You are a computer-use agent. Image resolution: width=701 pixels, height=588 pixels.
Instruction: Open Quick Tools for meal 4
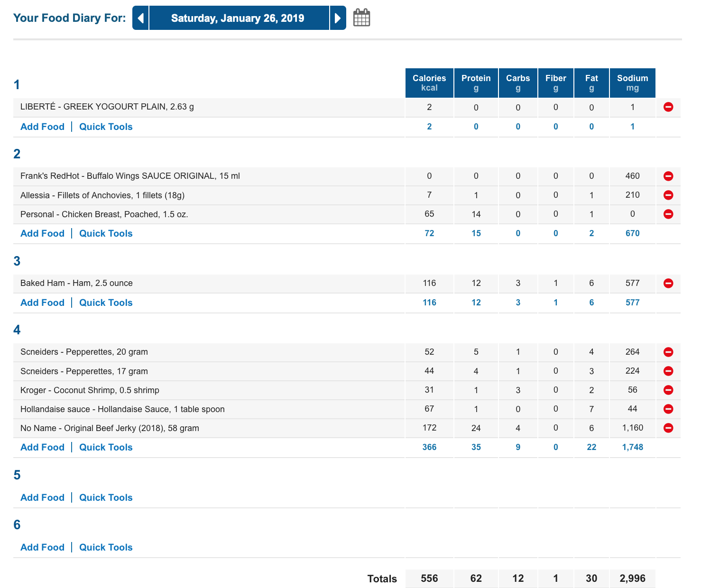click(106, 447)
